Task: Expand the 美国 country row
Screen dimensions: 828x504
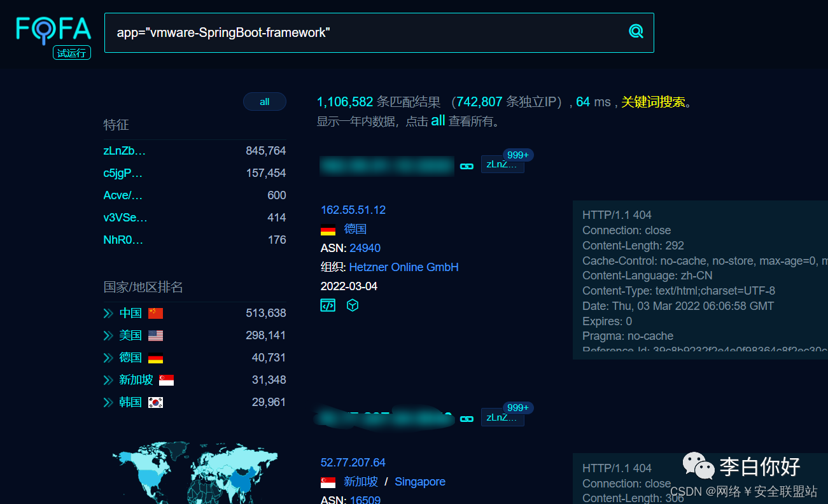Action: (x=108, y=335)
